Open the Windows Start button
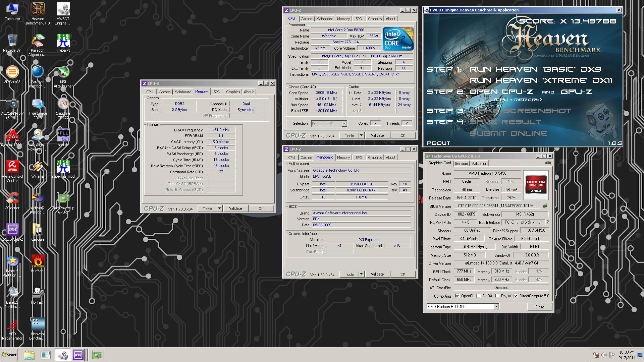Image resolution: width=644 pixels, height=362 pixels. coord(9,355)
